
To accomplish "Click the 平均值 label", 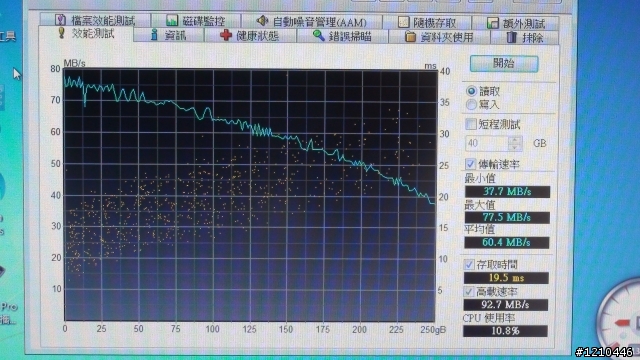I will tap(480, 229).
